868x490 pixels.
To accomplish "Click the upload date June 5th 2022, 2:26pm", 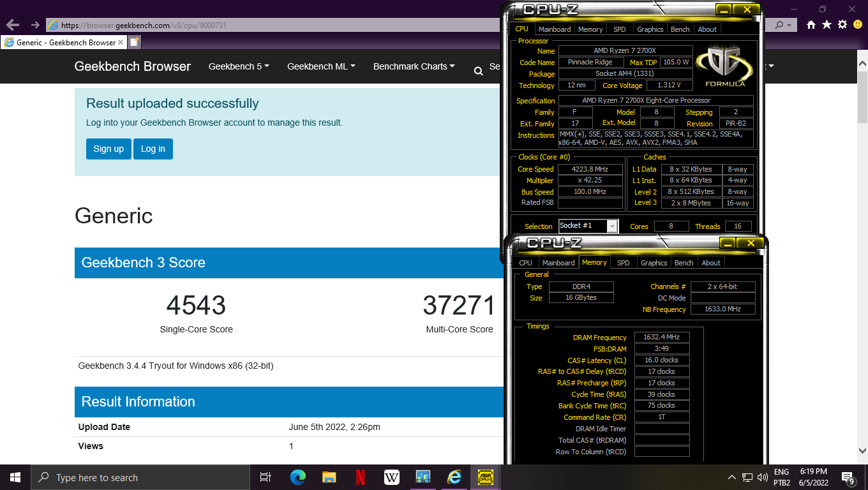I will [x=334, y=427].
